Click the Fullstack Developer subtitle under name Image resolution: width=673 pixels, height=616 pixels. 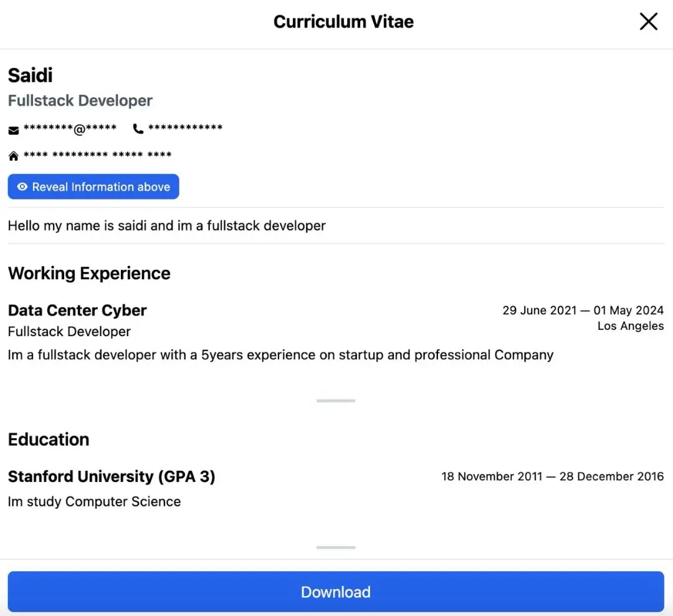[80, 100]
